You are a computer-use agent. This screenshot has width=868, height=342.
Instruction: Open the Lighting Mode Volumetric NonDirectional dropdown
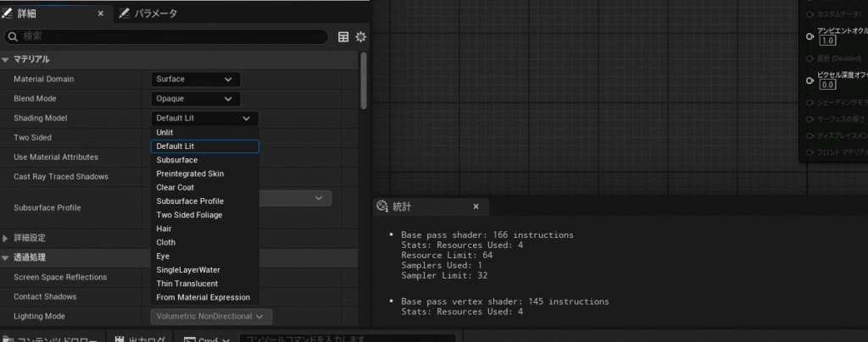point(211,317)
